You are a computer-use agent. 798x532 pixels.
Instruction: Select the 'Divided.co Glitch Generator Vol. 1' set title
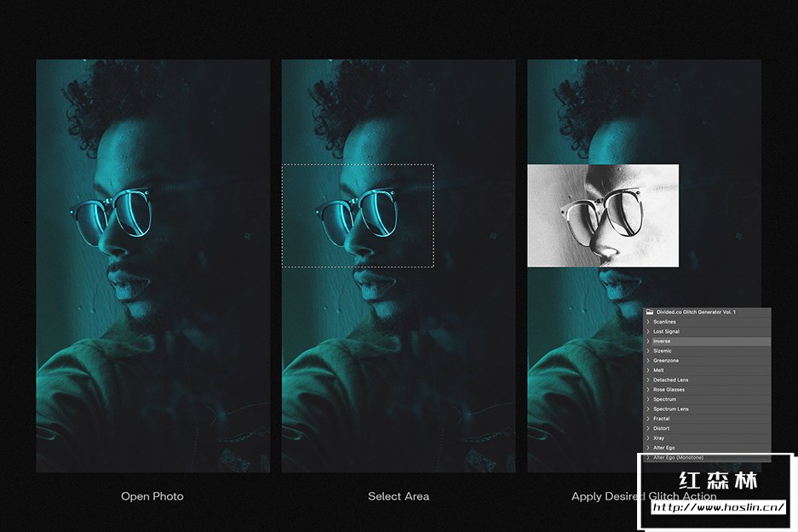[696, 312]
